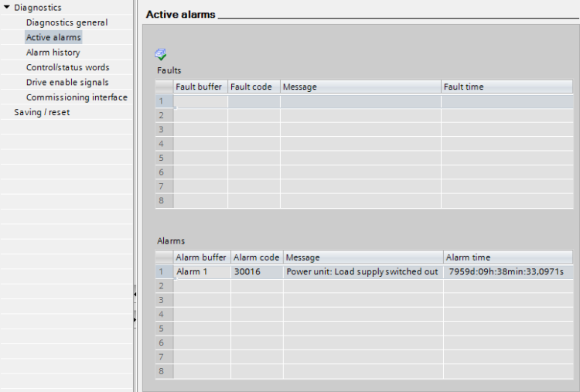This screenshot has height=392, width=580.
Task: Select the 'Alarm 1' buffer cell
Action: 202,272
